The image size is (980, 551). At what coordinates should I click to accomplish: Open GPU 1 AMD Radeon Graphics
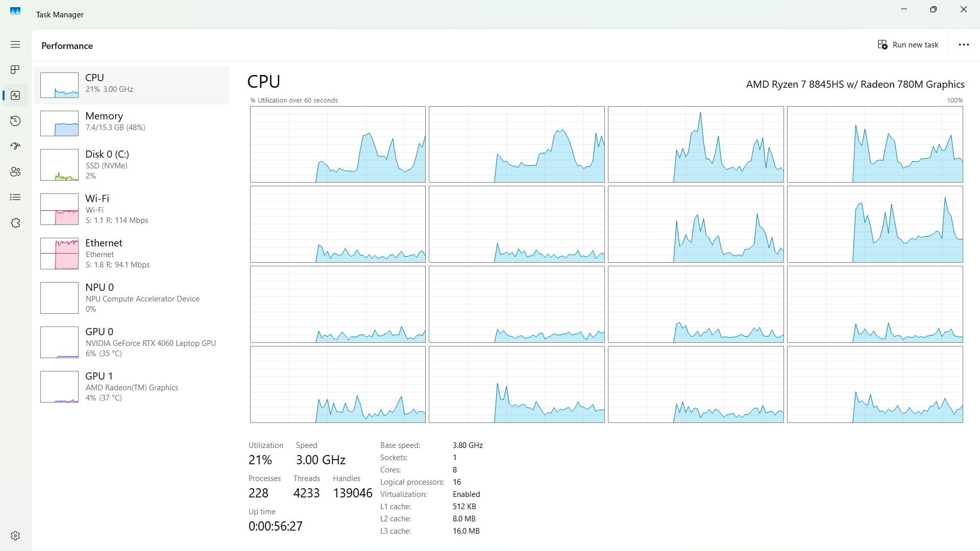click(x=132, y=386)
